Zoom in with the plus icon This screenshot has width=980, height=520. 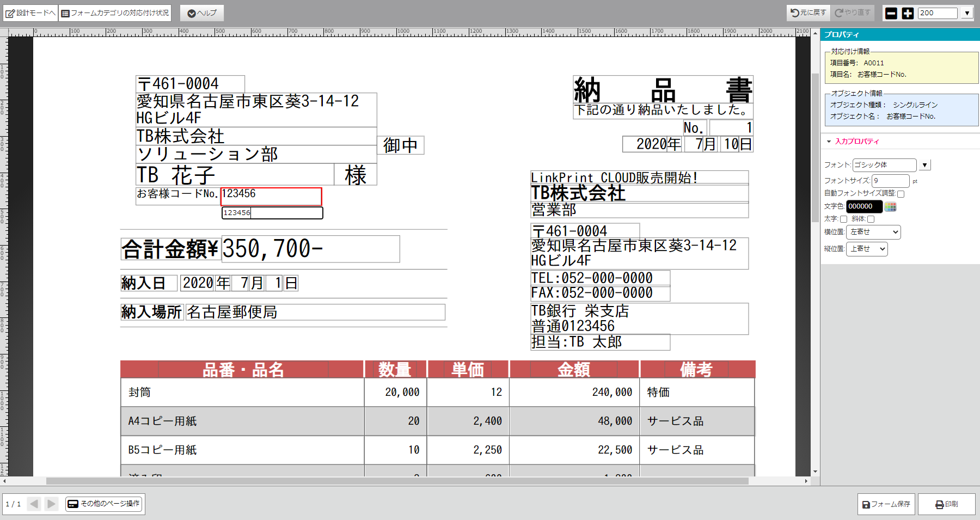tap(908, 13)
